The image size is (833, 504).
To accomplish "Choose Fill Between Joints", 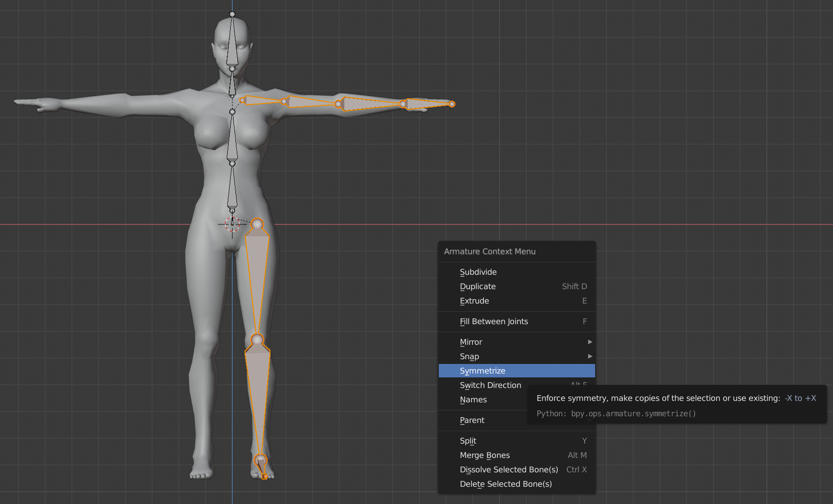I will click(516, 321).
